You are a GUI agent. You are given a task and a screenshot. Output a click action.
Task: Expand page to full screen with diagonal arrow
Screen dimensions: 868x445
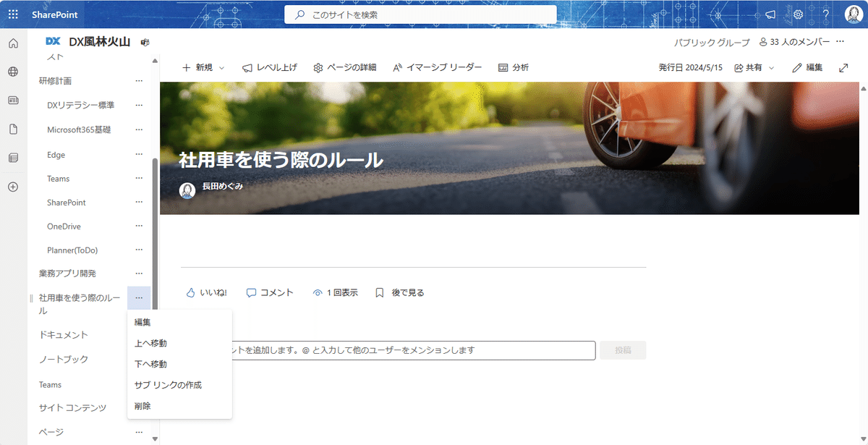pyautogui.click(x=843, y=67)
